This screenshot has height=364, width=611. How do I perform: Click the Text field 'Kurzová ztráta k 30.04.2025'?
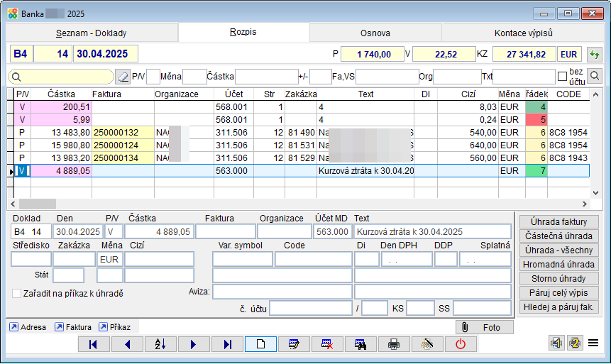coord(433,232)
